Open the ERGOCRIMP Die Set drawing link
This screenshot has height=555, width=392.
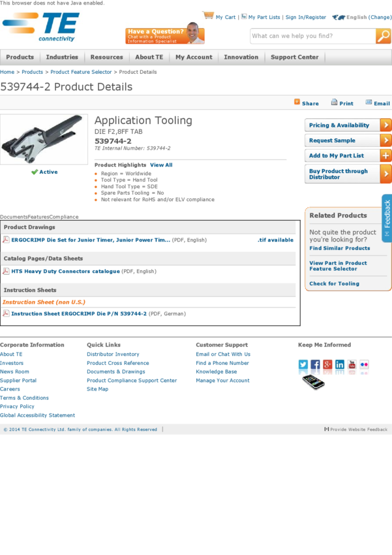91,240
